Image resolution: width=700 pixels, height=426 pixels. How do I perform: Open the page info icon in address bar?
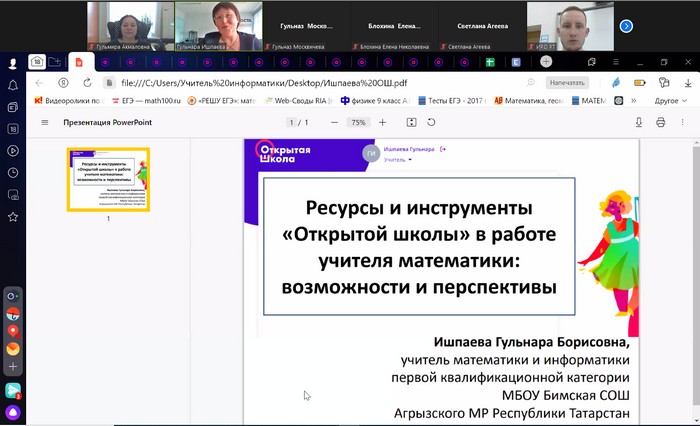108,83
